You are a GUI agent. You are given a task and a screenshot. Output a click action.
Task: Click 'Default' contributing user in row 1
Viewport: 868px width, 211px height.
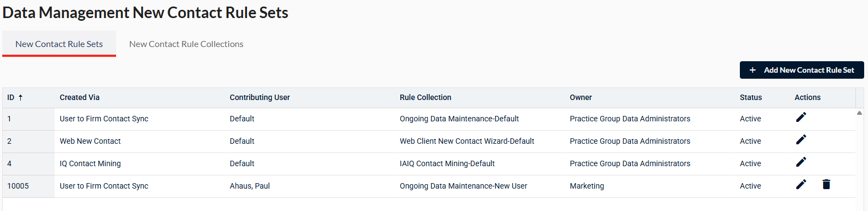pyautogui.click(x=242, y=119)
